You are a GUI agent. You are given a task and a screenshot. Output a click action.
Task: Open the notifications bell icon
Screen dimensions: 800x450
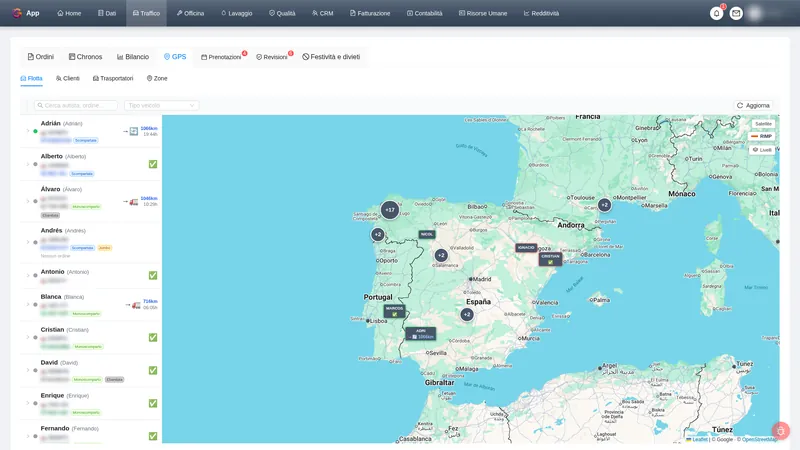(716, 13)
